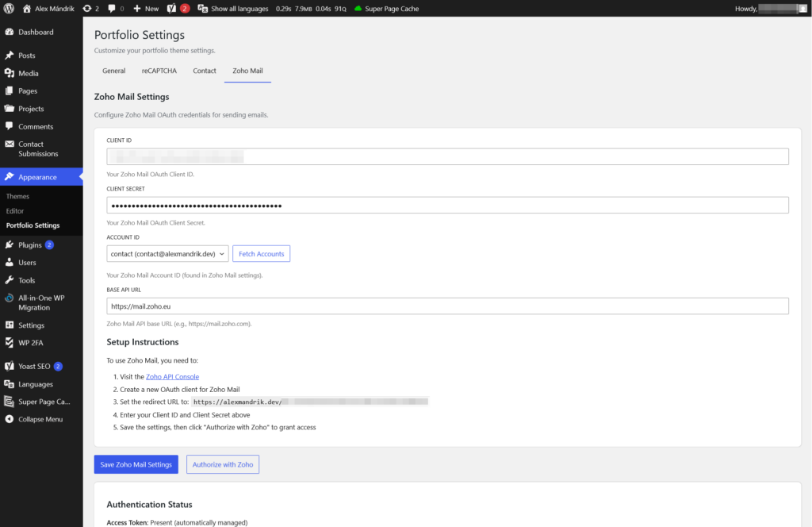812x527 pixels.
Task: Click the Base API URL input field
Action: [447, 306]
